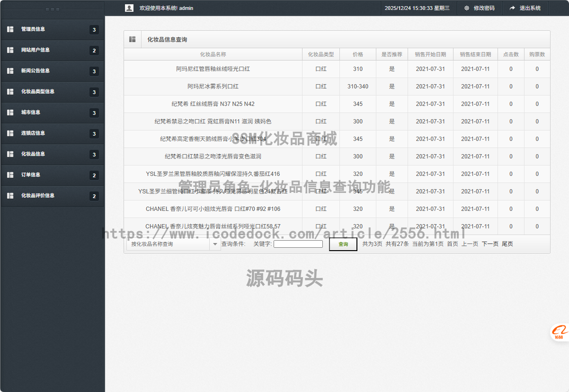Select the 连锁店信息 sidebar icon

pyautogui.click(x=10, y=133)
